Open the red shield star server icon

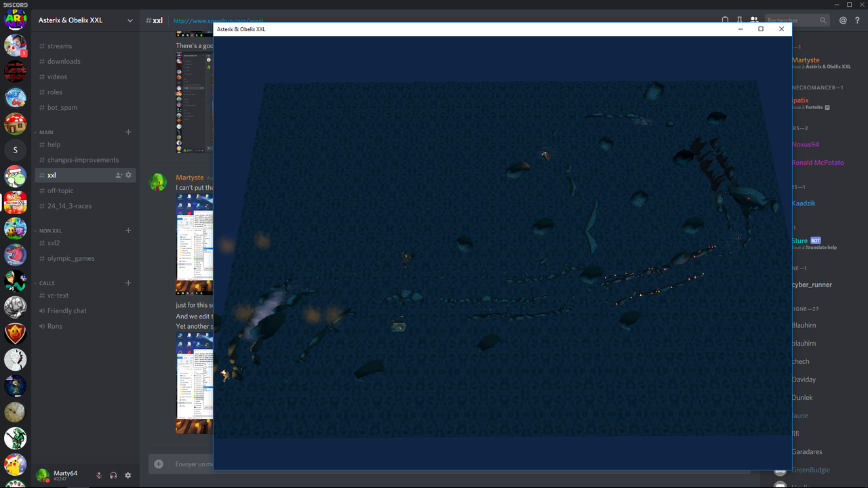point(15,333)
